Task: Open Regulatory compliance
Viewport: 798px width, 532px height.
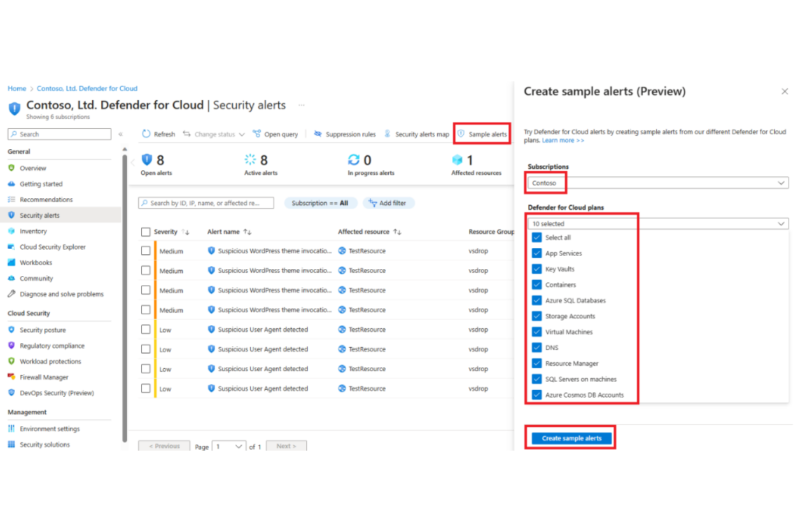Action: 52,346
